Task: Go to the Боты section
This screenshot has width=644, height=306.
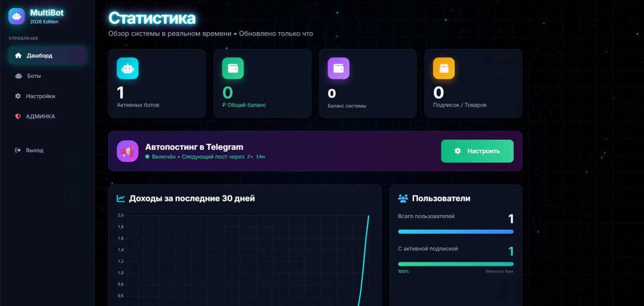Action: click(x=47, y=76)
